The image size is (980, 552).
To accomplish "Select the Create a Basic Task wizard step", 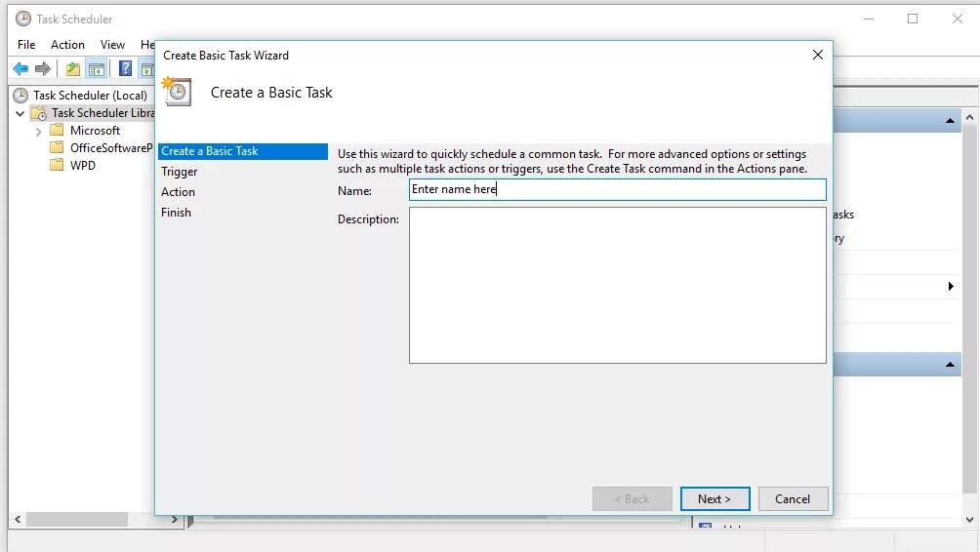I will pos(243,151).
